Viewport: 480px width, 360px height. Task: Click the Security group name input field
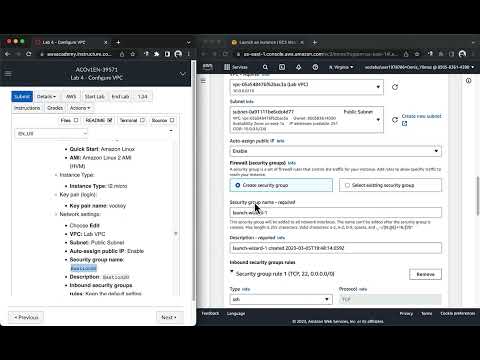[335, 212]
